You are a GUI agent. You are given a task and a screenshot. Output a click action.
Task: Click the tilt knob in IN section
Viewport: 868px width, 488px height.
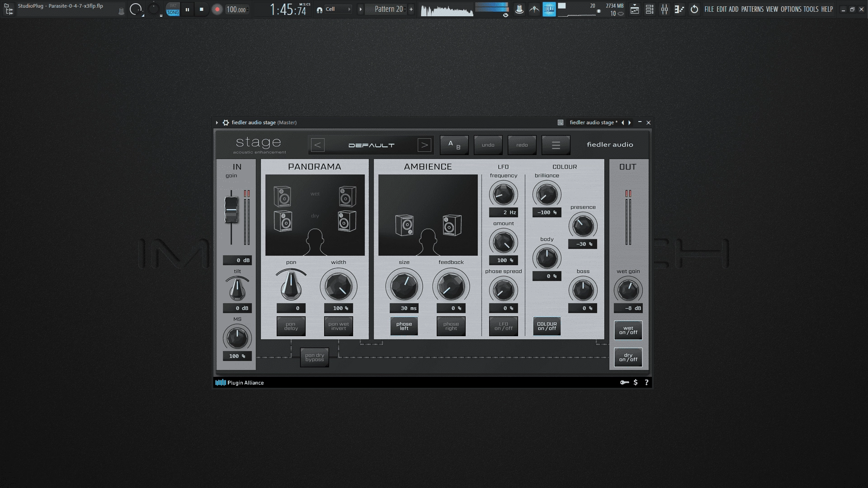coord(237,289)
